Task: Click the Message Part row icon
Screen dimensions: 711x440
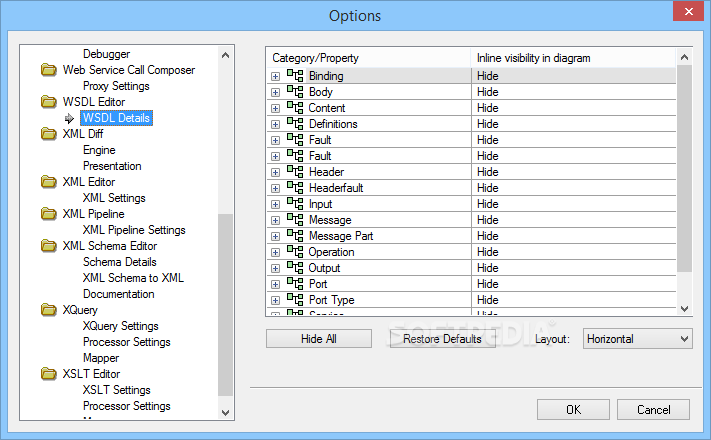Action: click(x=295, y=236)
